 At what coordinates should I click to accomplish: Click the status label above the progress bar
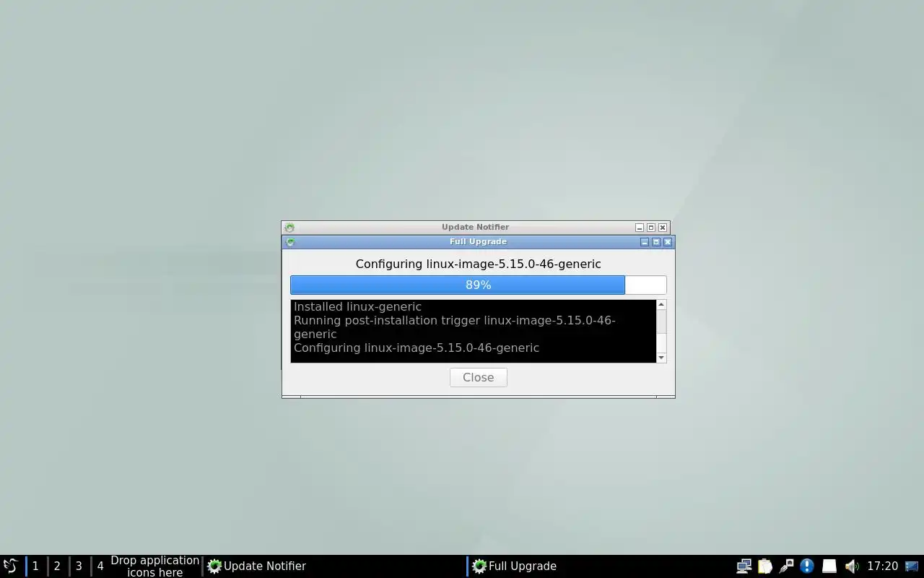pyautogui.click(x=478, y=264)
